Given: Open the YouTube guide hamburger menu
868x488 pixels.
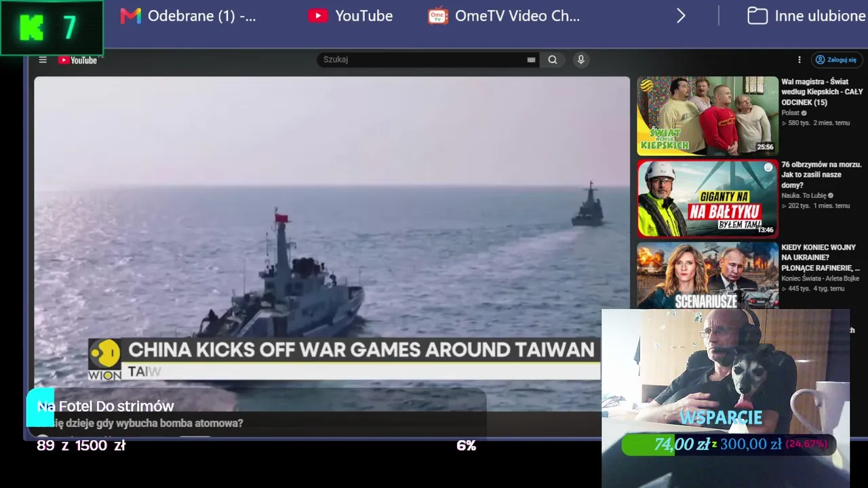Looking at the screenshot, I should pyautogui.click(x=43, y=60).
